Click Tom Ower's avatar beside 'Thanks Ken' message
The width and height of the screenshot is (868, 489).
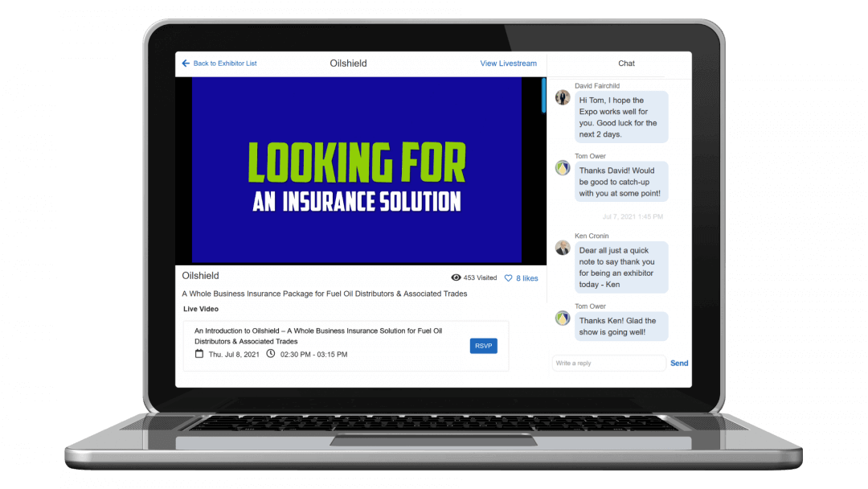563,318
